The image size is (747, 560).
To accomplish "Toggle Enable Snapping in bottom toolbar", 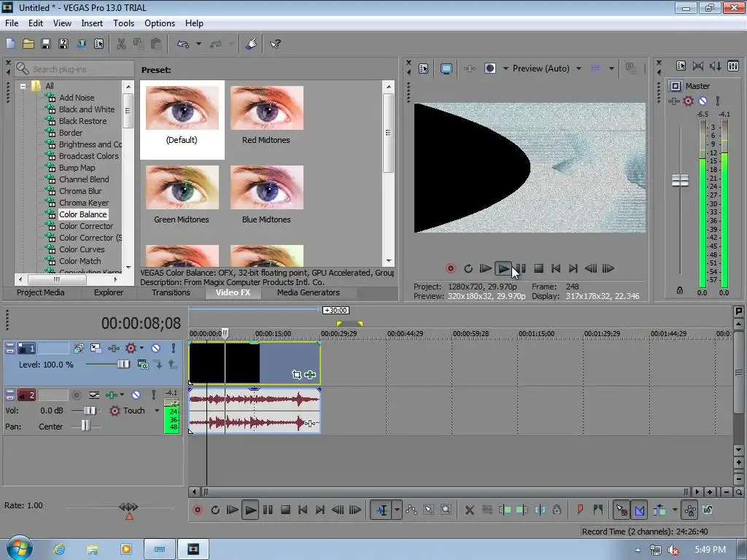I will (621, 510).
